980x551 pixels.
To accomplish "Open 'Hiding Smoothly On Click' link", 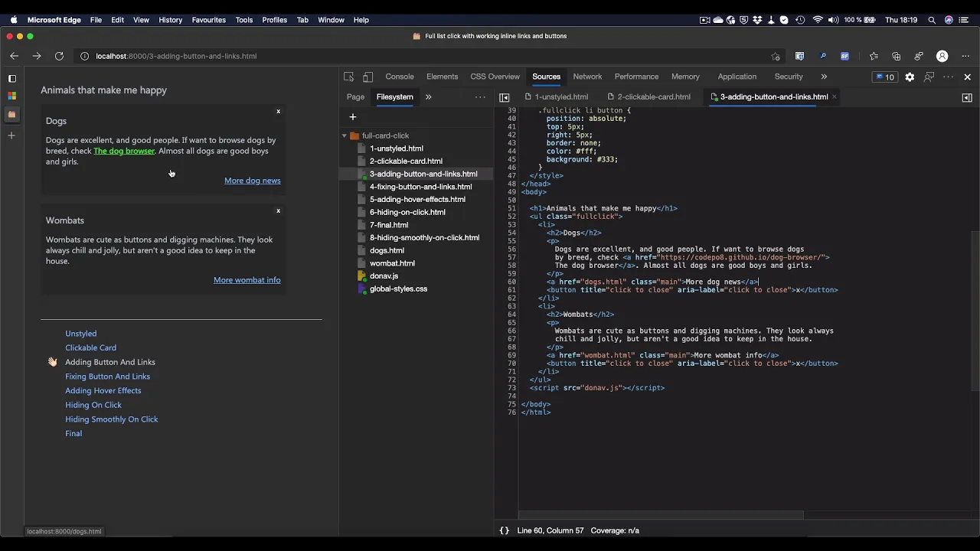I will (x=111, y=419).
